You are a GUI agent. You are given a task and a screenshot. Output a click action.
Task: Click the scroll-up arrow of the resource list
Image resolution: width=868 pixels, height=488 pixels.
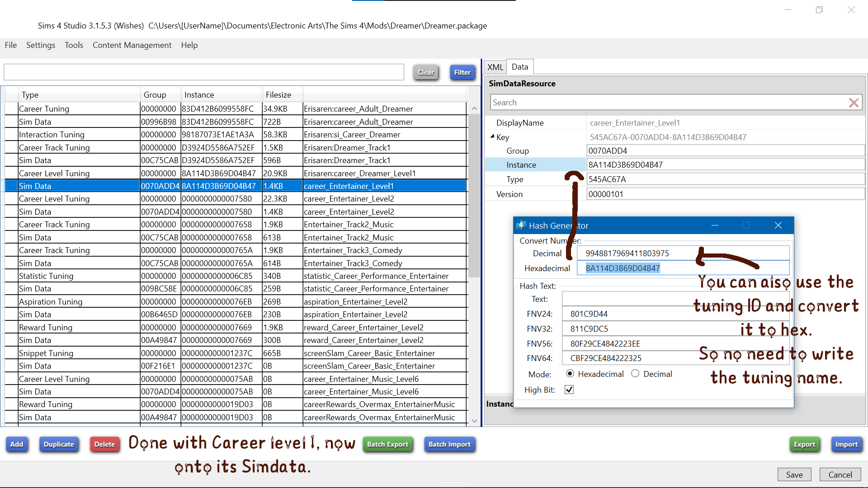pos(474,108)
